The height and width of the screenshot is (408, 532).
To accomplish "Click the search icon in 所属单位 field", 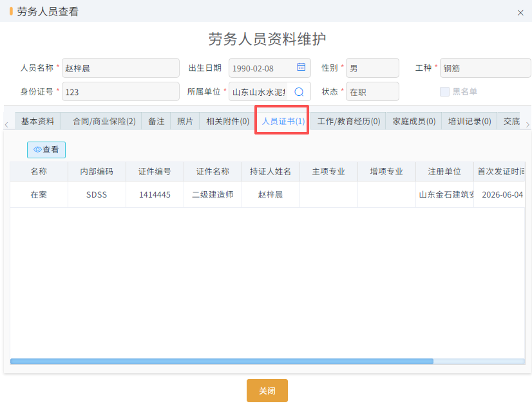I will point(299,92).
